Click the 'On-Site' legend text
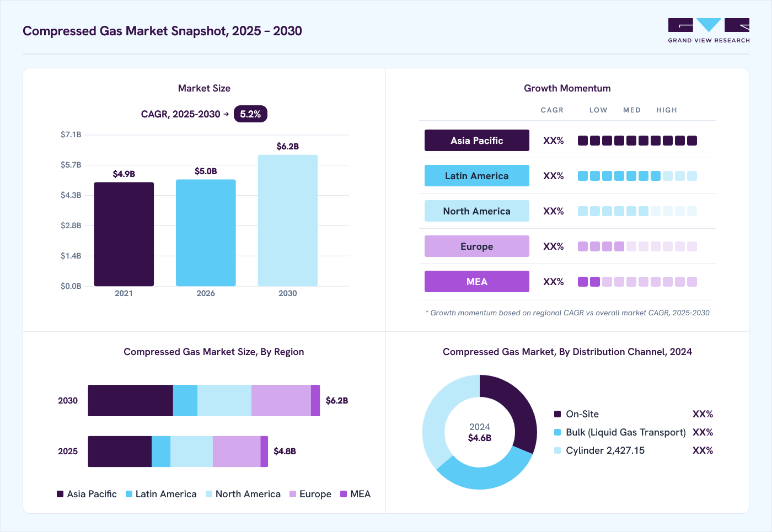 pyautogui.click(x=582, y=414)
